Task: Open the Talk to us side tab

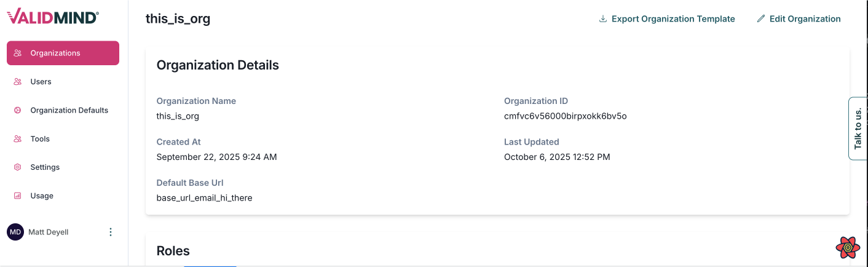Action: pyautogui.click(x=858, y=128)
